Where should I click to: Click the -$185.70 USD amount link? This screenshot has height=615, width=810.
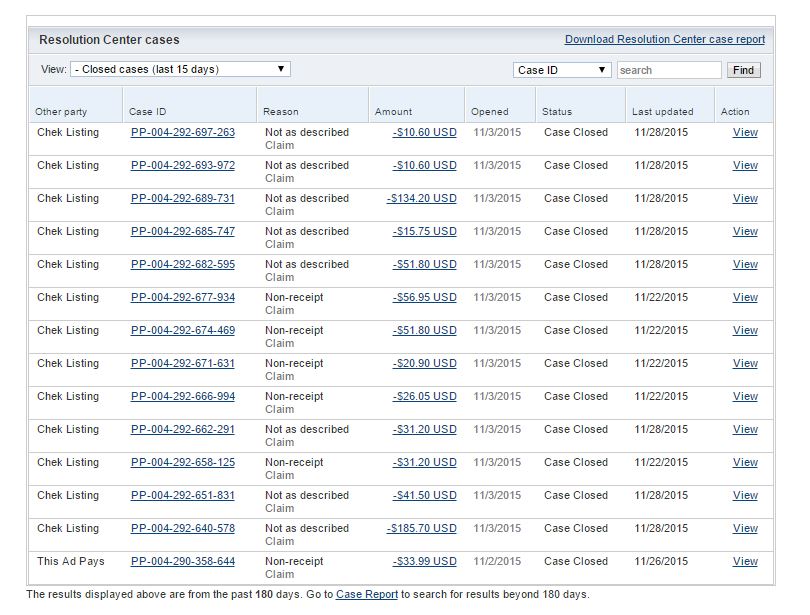pos(421,528)
